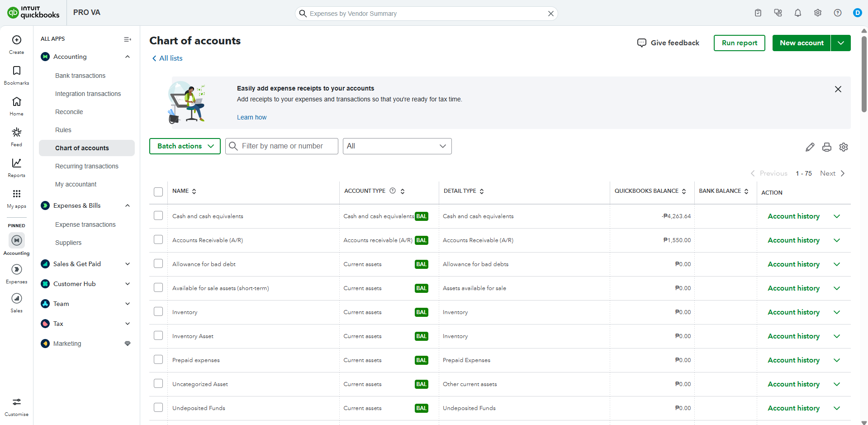Screen dimensions: 868x425
Task: Open Bank transactions in the Accounting menu
Action: [80, 76]
